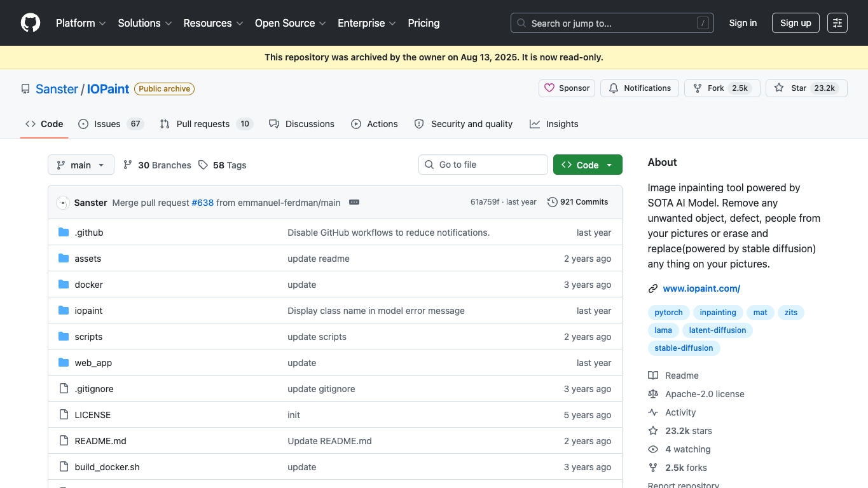This screenshot has height=488, width=868.
Task: Open the Platform dropdown menu
Action: [81, 23]
